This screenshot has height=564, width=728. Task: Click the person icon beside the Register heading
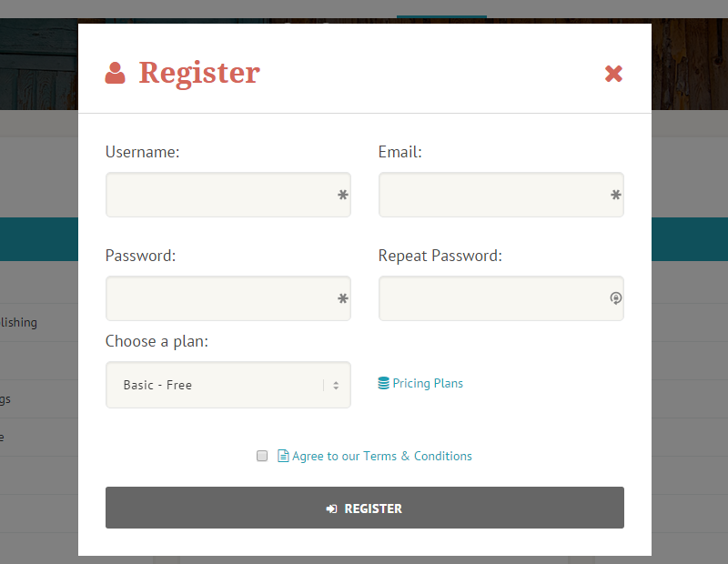[x=115, y=72]
